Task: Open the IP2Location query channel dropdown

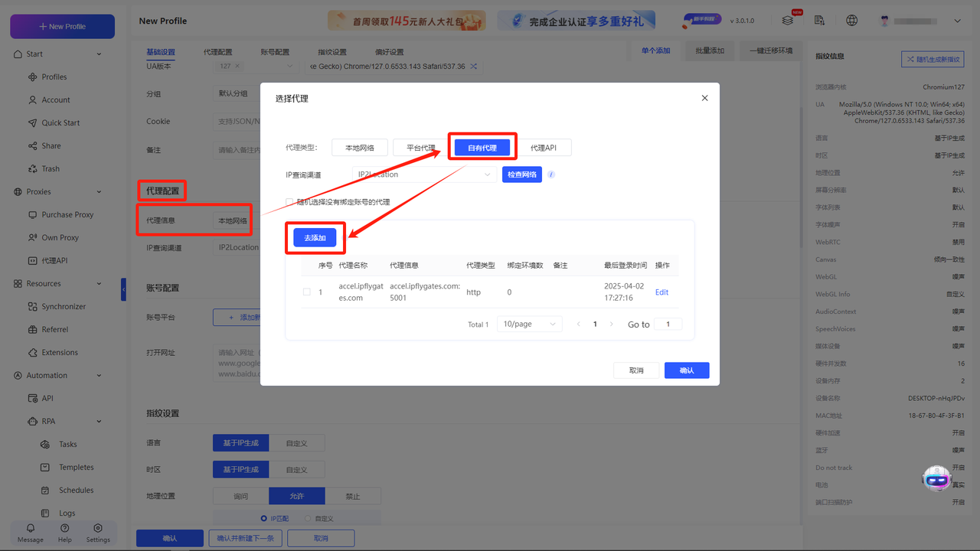Action: pyautogui.click(x=423, y=174)
